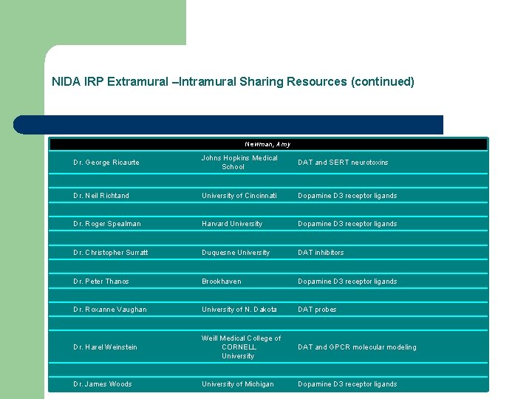Select the name Dr. Roxanne Vaughan
The width and height of the screenshot is (532, 399).
[x=110, y=310]
